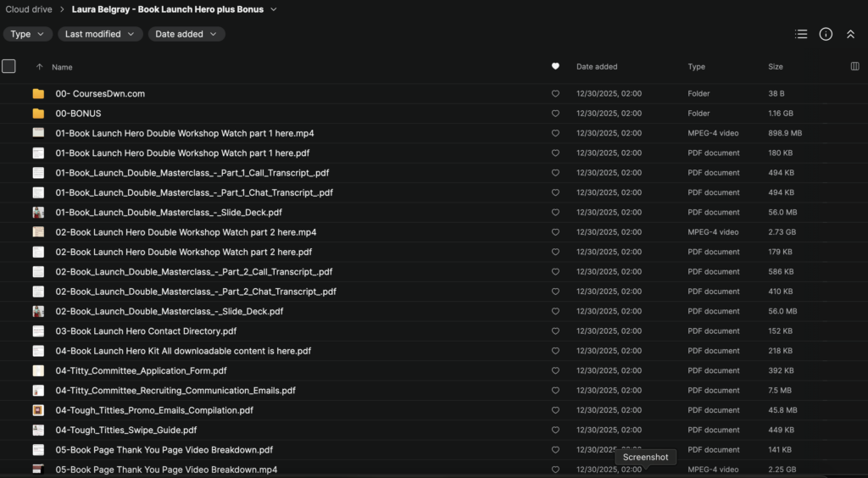Screen dimensions: 868x478
Task: Sort by Name column header
Action: point(62,67)
